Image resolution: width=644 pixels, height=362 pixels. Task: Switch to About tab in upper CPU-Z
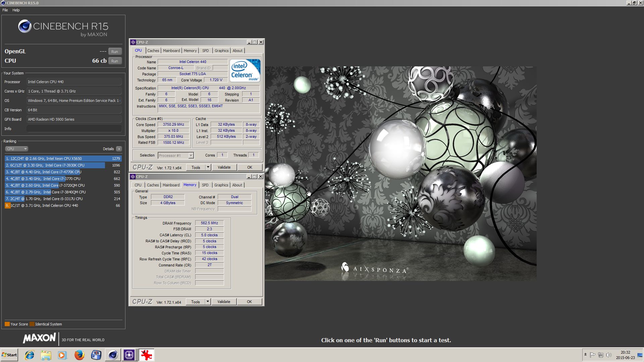coord(237,51)
